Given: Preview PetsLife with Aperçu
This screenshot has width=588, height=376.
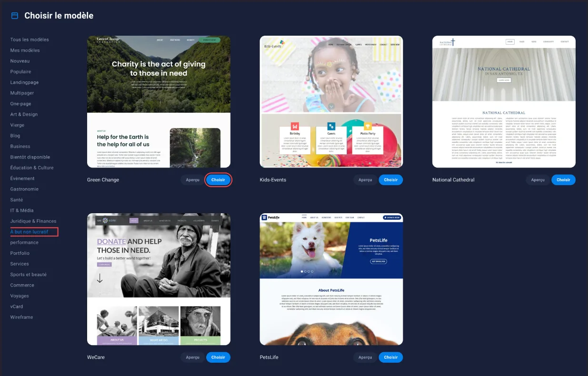Looking at the screenshot, I should point(365,357).
